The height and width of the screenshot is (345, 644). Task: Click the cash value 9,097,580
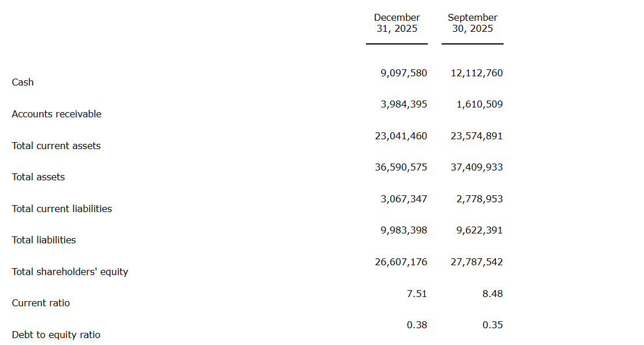pyautogui.click(x=404, y=73)
